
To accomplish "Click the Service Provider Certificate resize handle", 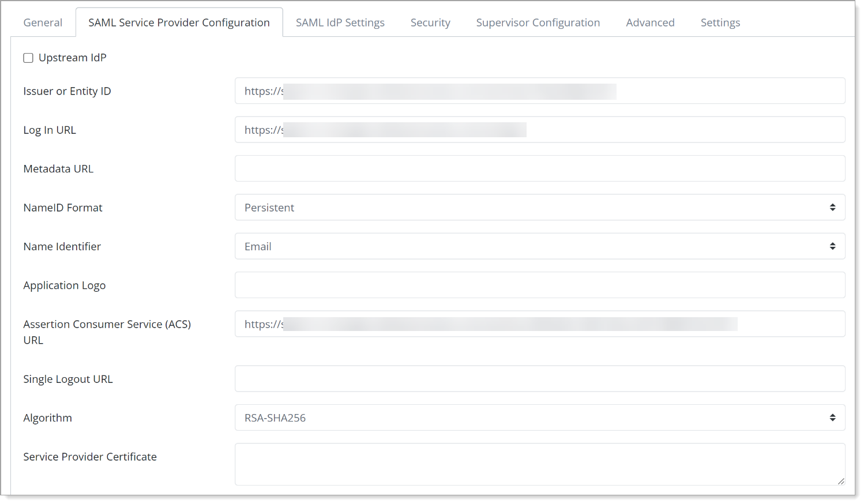I will (x=841, y=481).
